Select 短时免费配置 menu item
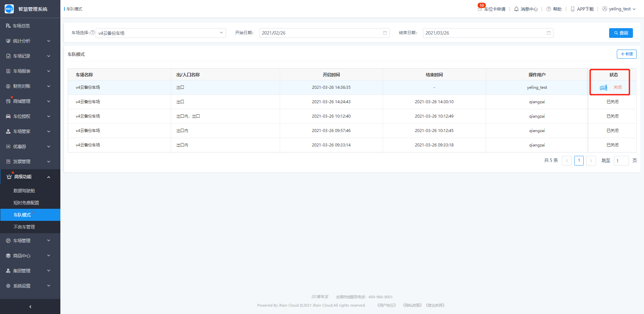This screenshot has width=644, height=314. tap(26, 203)
